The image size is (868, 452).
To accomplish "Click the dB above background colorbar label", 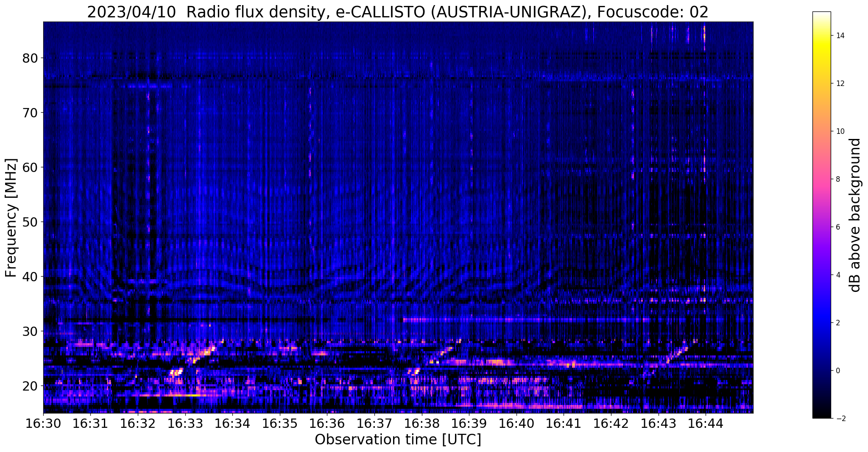I will tap(855, 215).
